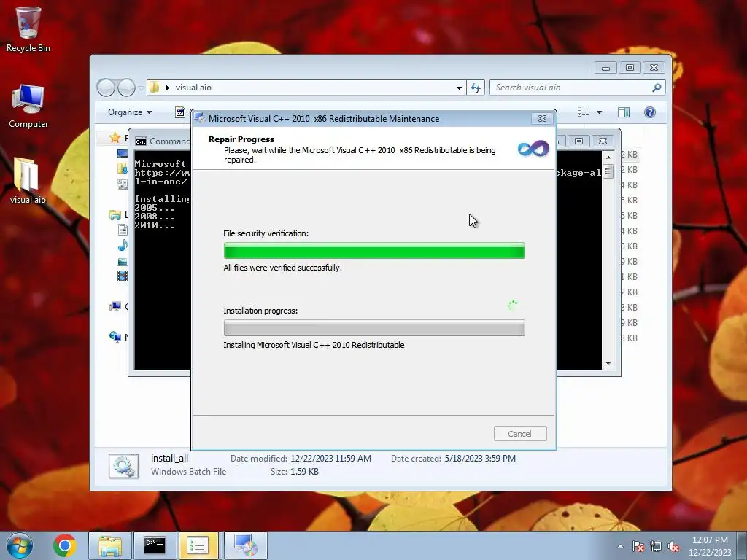Click the Date modified value 12/22/2023 11:59 AM
The width and height of the screenshot is (747, 560).
pyautogui.click(x=330, y=459)
